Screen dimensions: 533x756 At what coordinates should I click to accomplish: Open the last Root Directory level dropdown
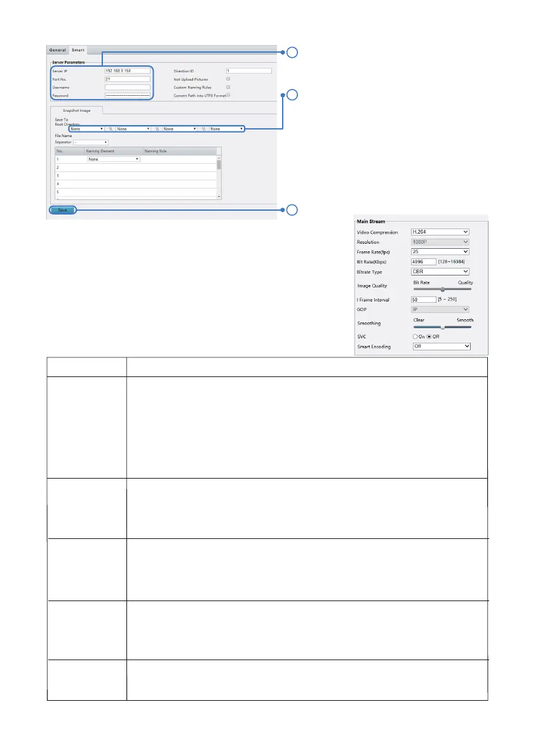click(227, 129)
